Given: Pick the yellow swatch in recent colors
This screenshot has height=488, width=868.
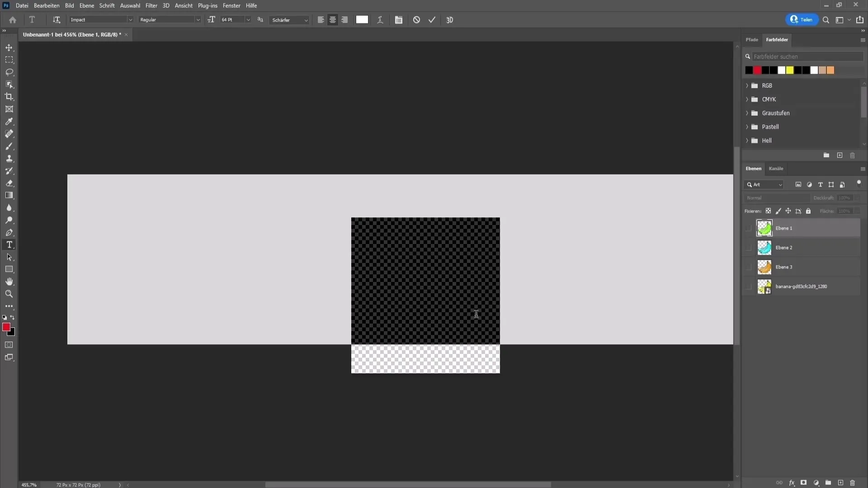Looking at the screenshot, I should (790, 70).
